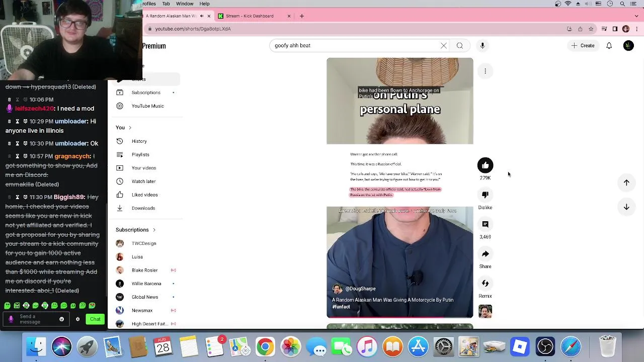The height and width of the screenshot is (362, 644).
Task: Open chat settings gear
Action: (77, 319)
